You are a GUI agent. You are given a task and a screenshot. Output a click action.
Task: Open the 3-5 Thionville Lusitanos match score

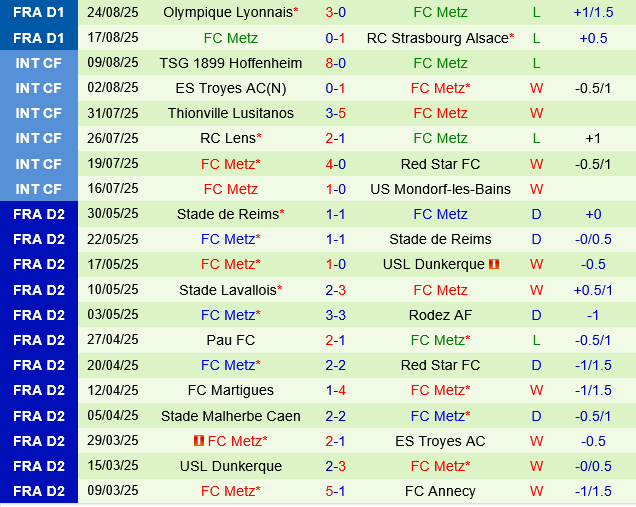point(335,113)
